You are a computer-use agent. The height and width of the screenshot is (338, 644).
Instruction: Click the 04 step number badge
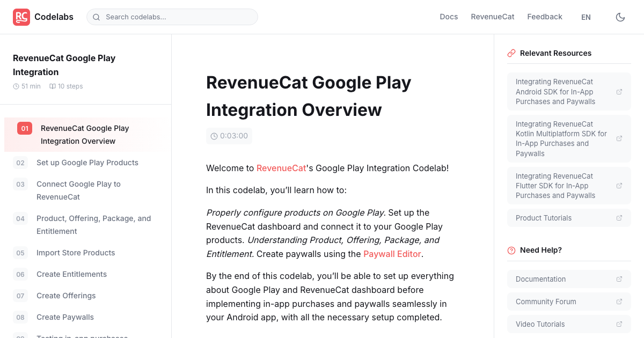tap(20, 218)
